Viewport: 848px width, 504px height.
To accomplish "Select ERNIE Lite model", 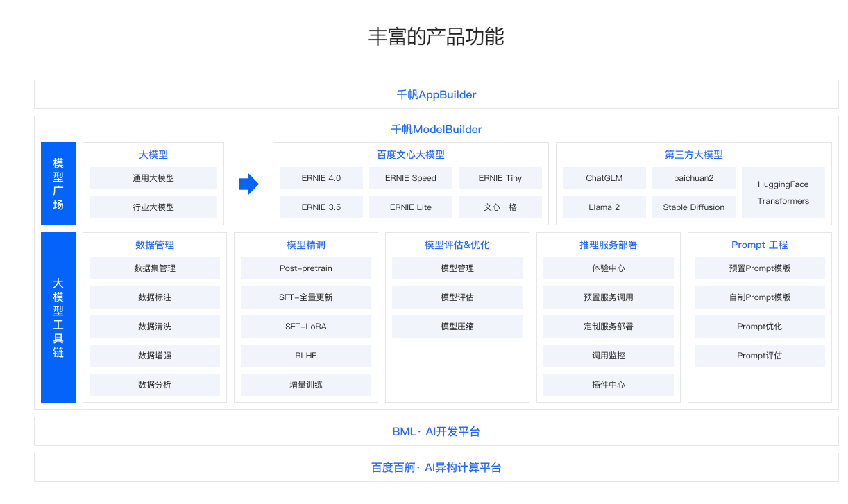I will point(411,207).
